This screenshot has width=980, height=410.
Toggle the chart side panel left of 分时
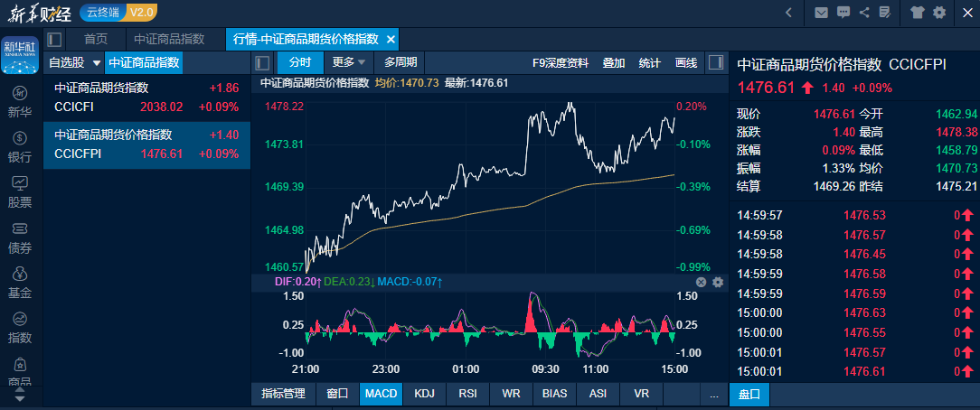point(263,63)
